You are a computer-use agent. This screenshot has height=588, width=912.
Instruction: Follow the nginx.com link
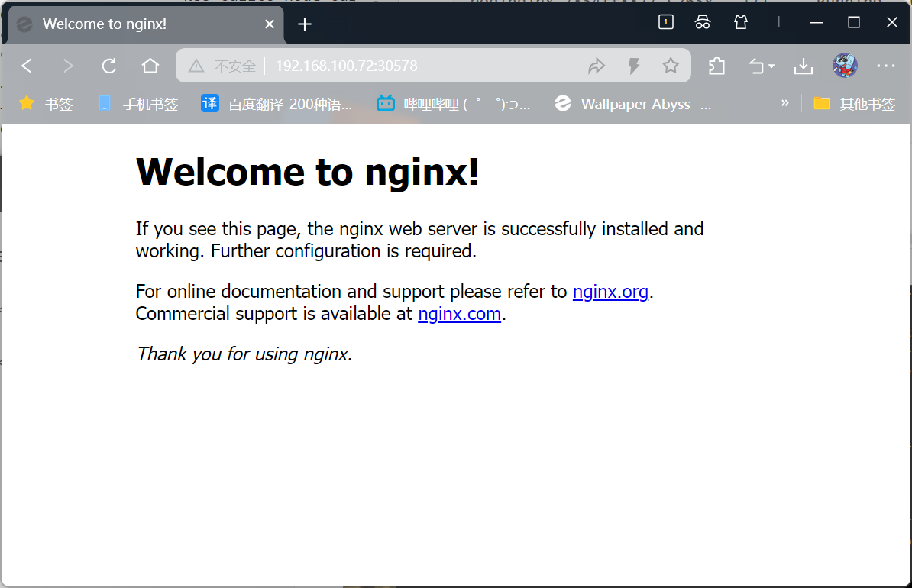tap(459, 314)
